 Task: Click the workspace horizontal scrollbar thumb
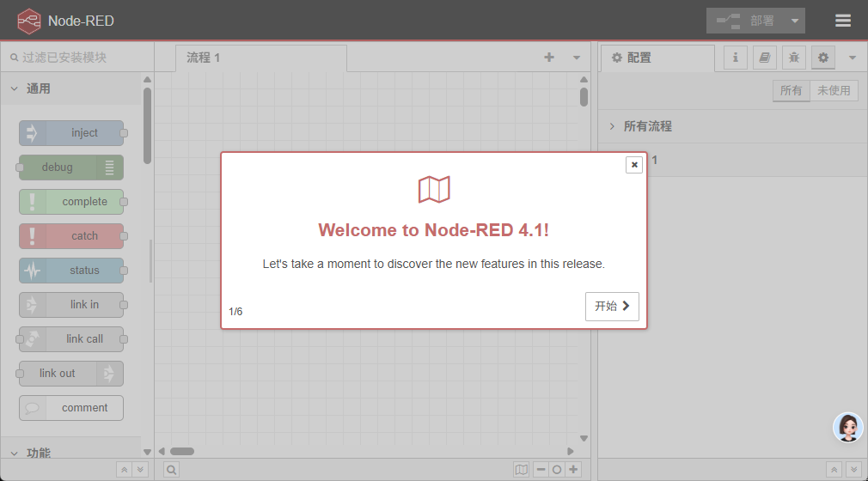pyautogui.click(x=182, y=451)
